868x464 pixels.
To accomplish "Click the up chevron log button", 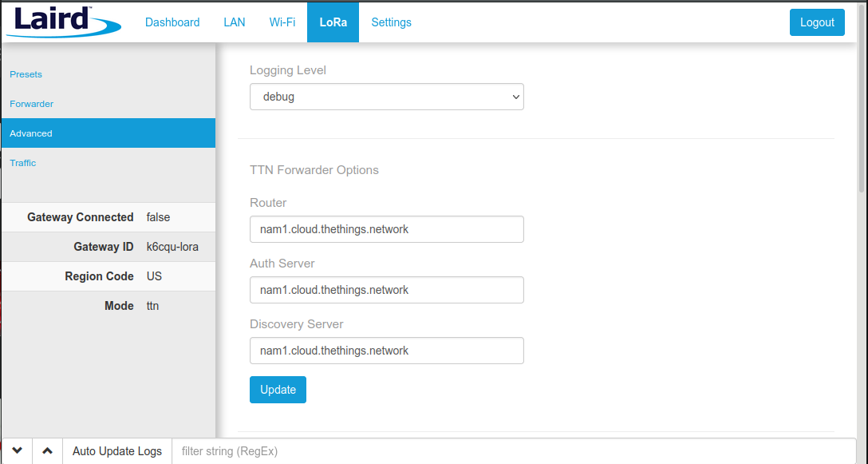I will pyautogui.click(x=48, y=451).
